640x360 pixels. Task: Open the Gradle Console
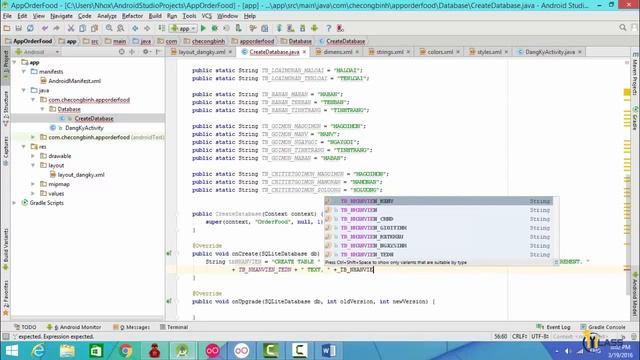click(603, 327)
